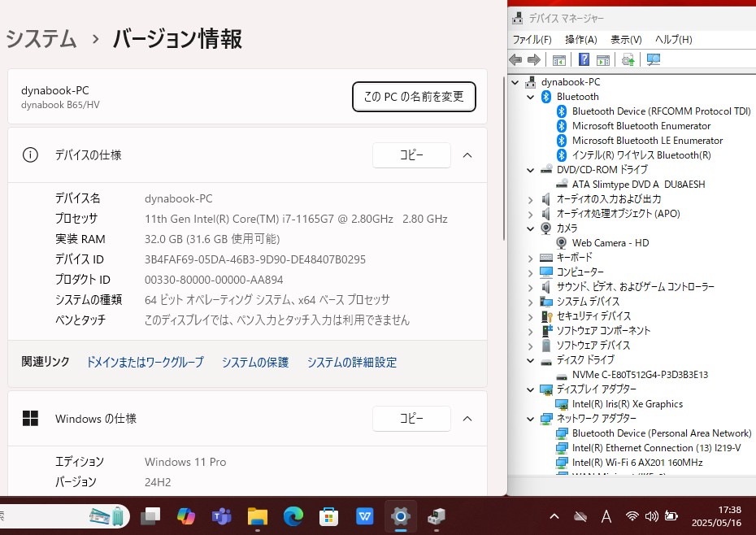Click the Intel Ethernet Connection I219-V icon
Viewport: 756px width, 535px height.
coord(562,448)
